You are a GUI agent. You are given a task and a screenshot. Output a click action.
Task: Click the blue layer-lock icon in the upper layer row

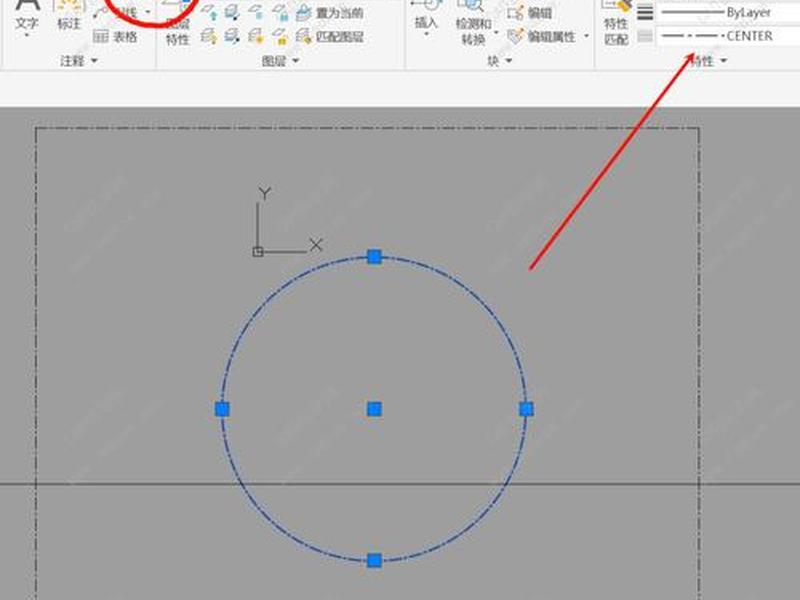tap(280, 13)
